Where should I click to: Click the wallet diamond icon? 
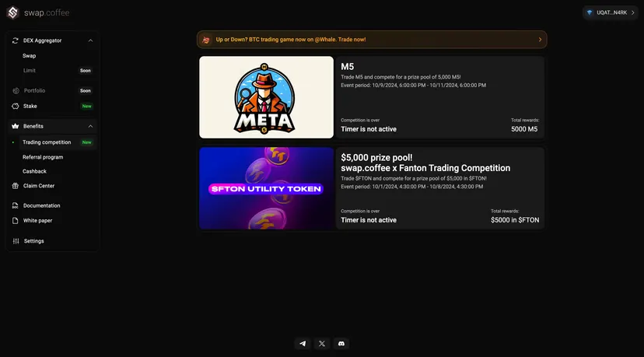click(x=590, y=12)
